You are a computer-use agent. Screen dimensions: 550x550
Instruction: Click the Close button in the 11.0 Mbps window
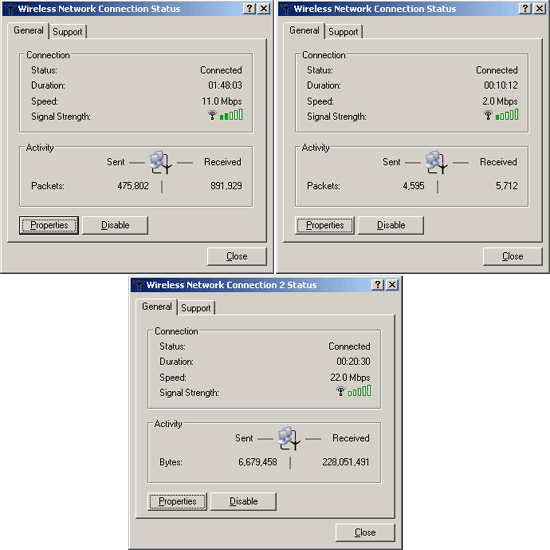pos(237,256)
